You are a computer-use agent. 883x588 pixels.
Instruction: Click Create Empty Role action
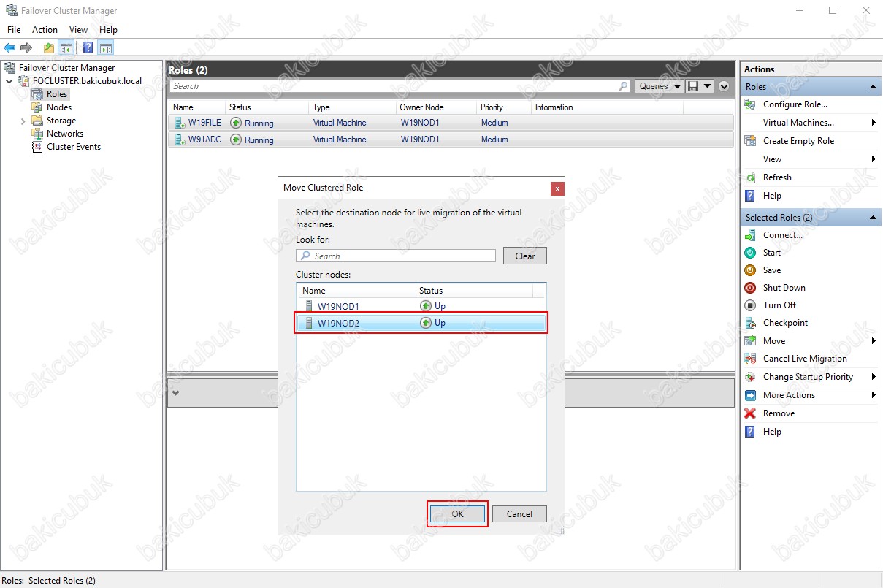(x=798, y=141)
